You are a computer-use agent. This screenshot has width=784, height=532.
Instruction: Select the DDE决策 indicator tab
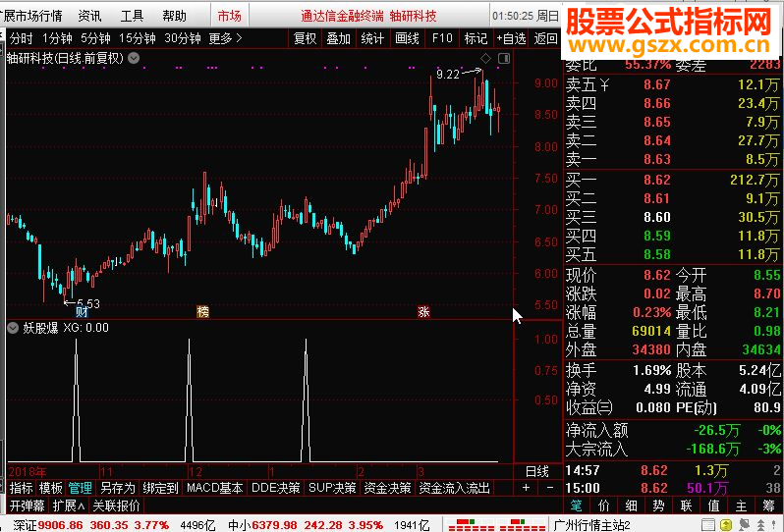click(x=275, y=488)
